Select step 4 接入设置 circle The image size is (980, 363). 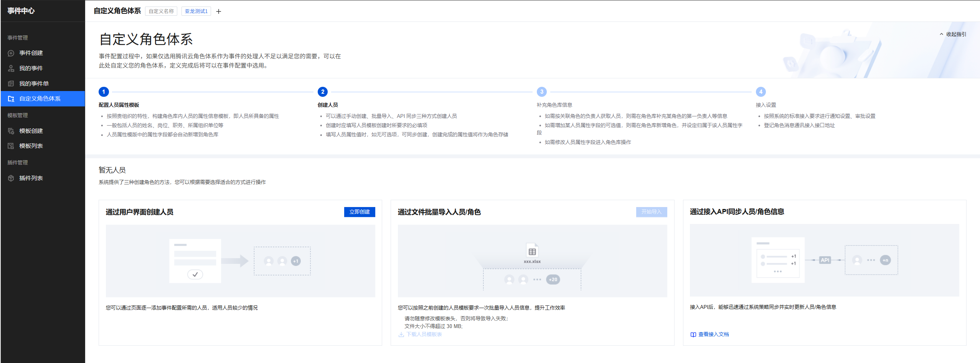click(761, 92)
